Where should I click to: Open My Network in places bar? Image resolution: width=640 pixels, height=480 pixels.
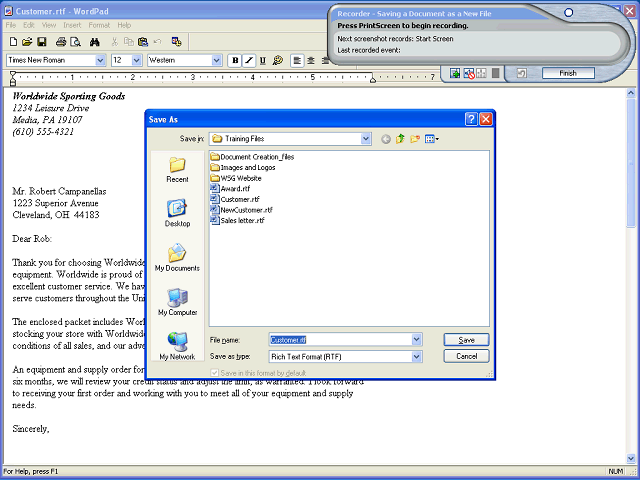177,346
